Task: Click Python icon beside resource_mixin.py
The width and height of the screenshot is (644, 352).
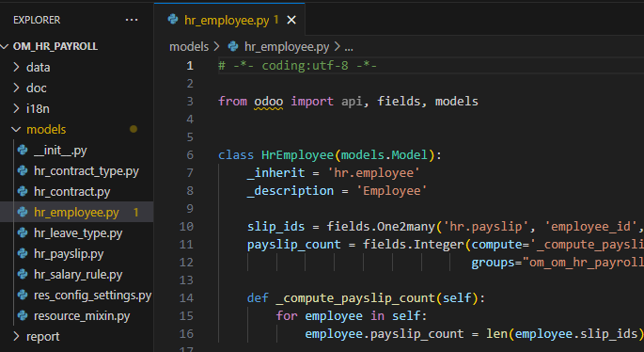Action: (23, 315)
